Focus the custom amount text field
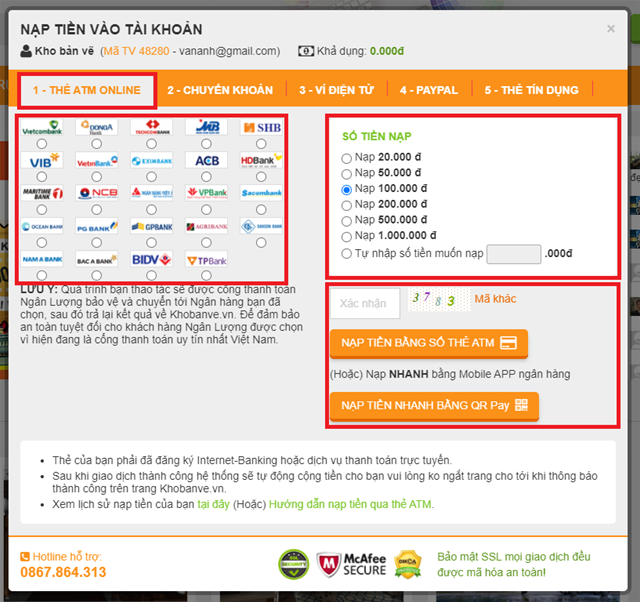The height and width of the screenshot is (602, 640). pyautogui.click(x=514, y=254)
